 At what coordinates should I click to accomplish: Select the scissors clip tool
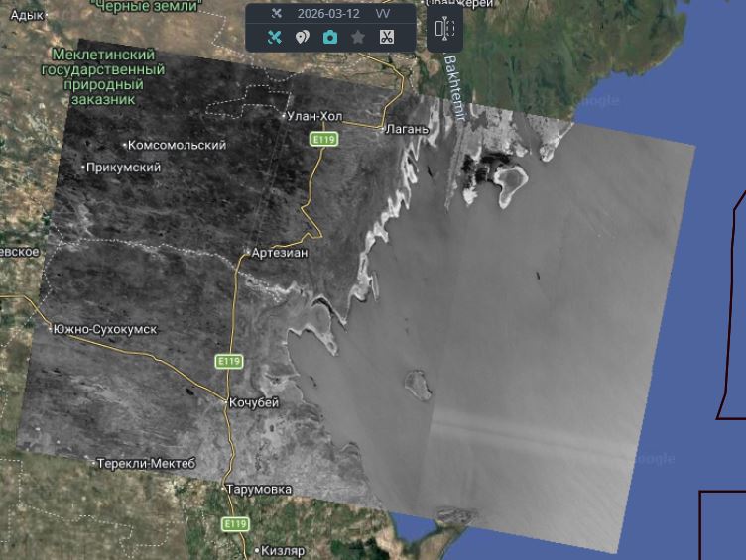pos(387,37)
